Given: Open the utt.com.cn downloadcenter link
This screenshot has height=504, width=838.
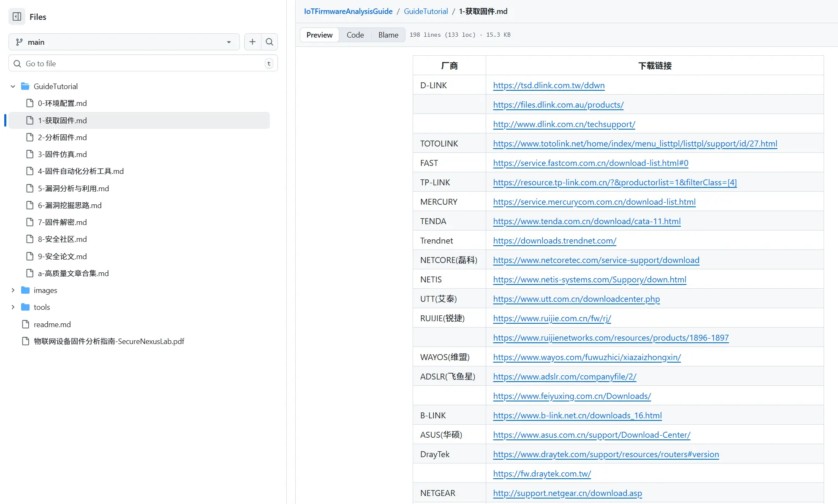Looking at the screenshot, I should [x=576, y=299].
